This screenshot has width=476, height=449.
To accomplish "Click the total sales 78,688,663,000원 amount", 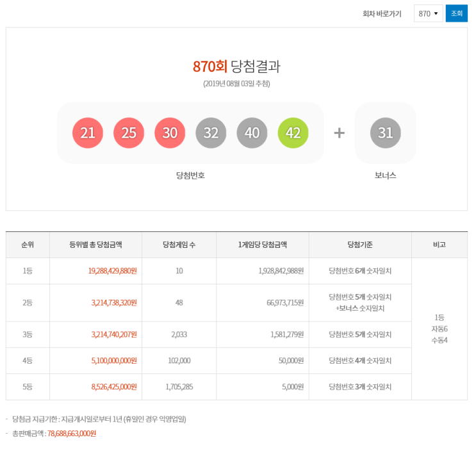I will (x=72, y=434).
